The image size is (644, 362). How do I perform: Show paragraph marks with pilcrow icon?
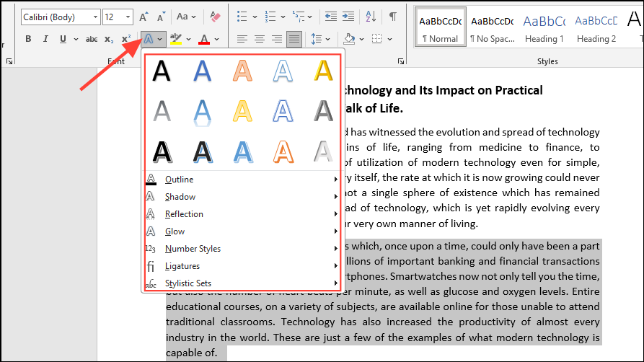pyautogui.click(x=393, y=17)
